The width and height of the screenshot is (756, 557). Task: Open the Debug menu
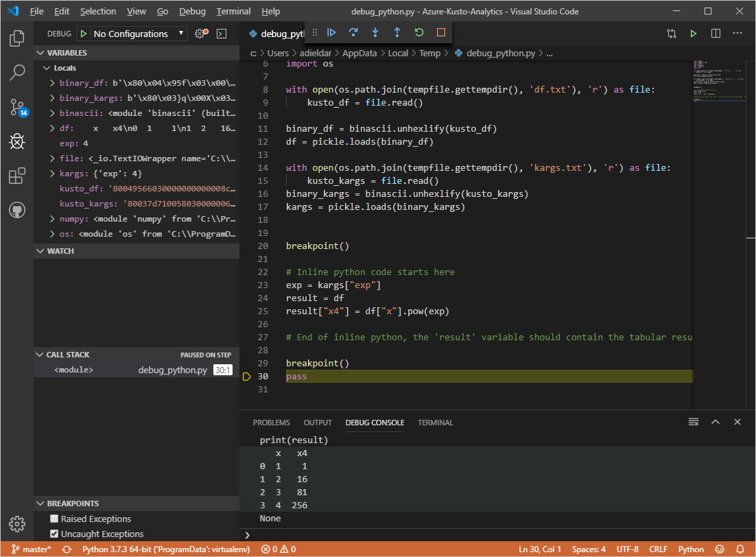192,11
